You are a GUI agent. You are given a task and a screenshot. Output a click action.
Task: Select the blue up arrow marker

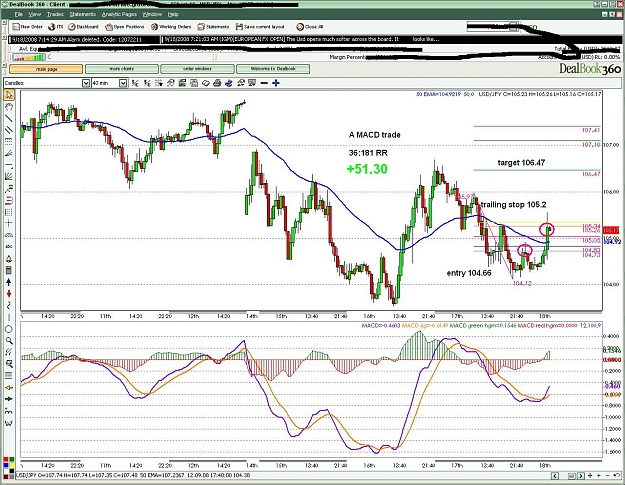coord(9,282)
